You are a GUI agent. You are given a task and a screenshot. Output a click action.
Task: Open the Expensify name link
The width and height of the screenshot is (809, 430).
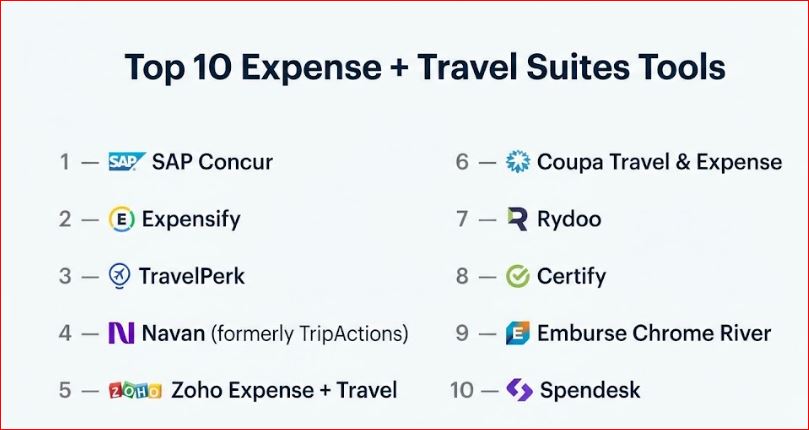coord(191,219)
